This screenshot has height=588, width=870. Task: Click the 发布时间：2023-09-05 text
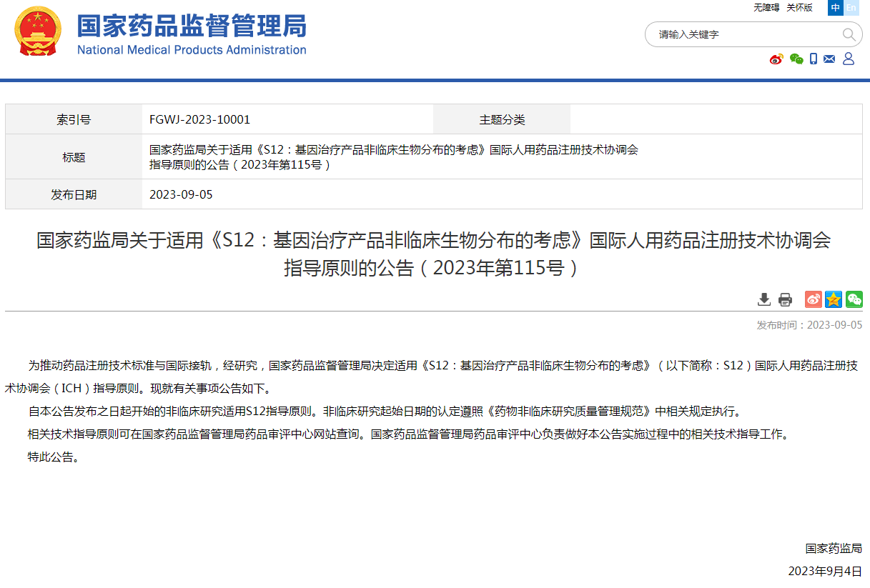point(809,325)
